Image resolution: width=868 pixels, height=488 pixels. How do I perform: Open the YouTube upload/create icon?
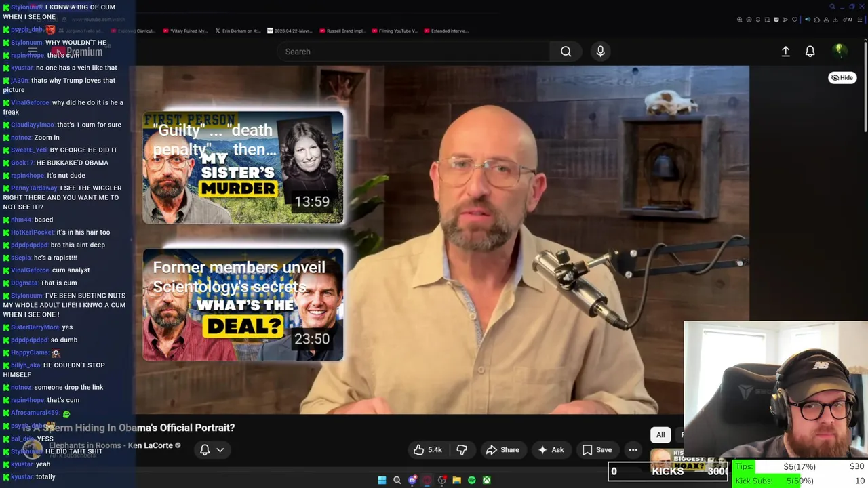pos(785,52)
